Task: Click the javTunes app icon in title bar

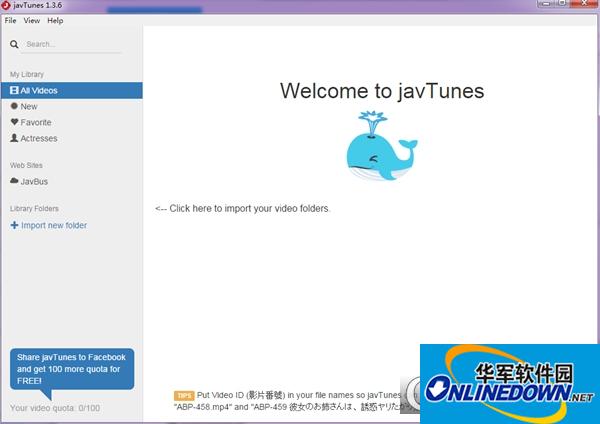Action: point(5,5)
